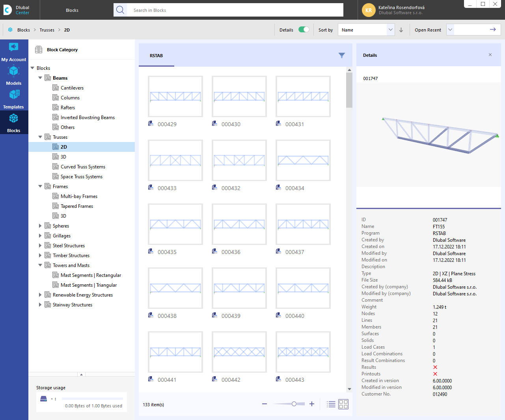Select the Blocks sidebar section
This screenshot has width=505, height=420.
coord(14,123)
